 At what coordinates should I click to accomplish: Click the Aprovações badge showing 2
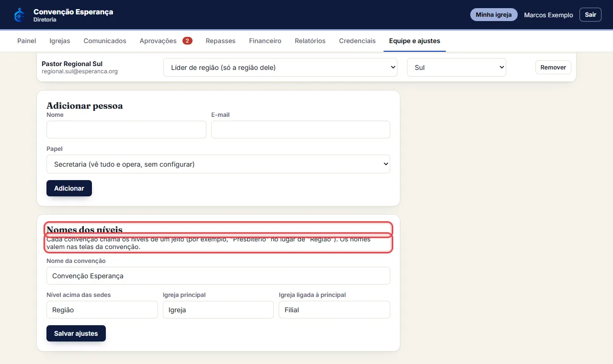coord(187,41)
